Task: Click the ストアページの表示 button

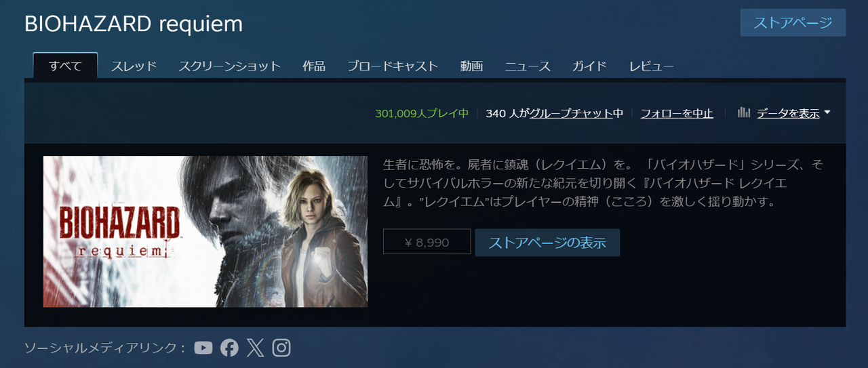Action: tap(547, 242)
